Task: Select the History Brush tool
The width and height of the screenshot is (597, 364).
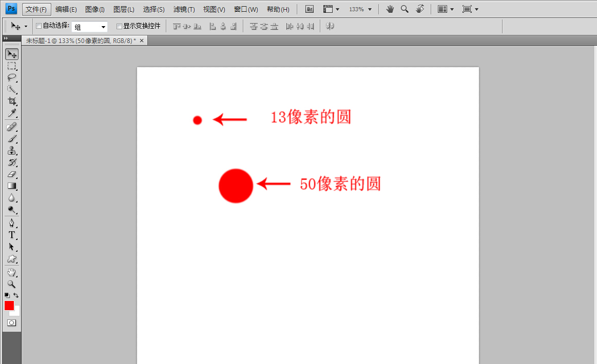Action: pos(12,162)
